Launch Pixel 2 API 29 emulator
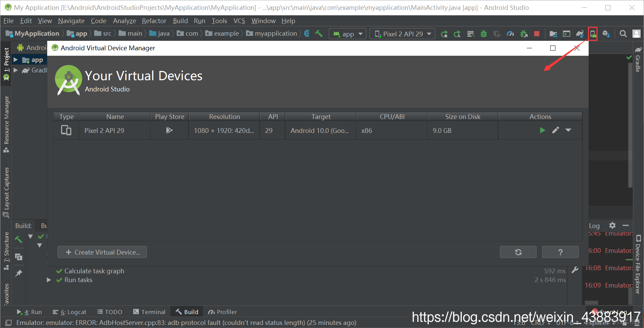The height and width of the screenshot is (328, 644). click(542, 130)
